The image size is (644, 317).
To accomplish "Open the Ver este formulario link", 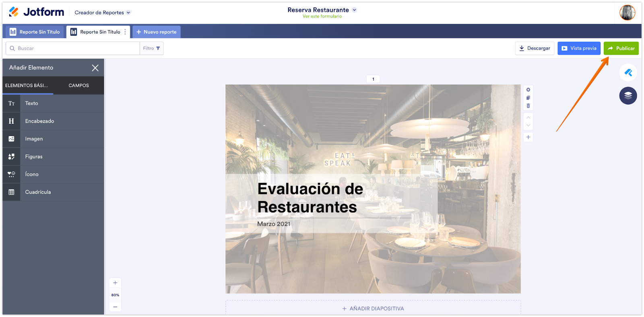I will click(x=322, y=16).
